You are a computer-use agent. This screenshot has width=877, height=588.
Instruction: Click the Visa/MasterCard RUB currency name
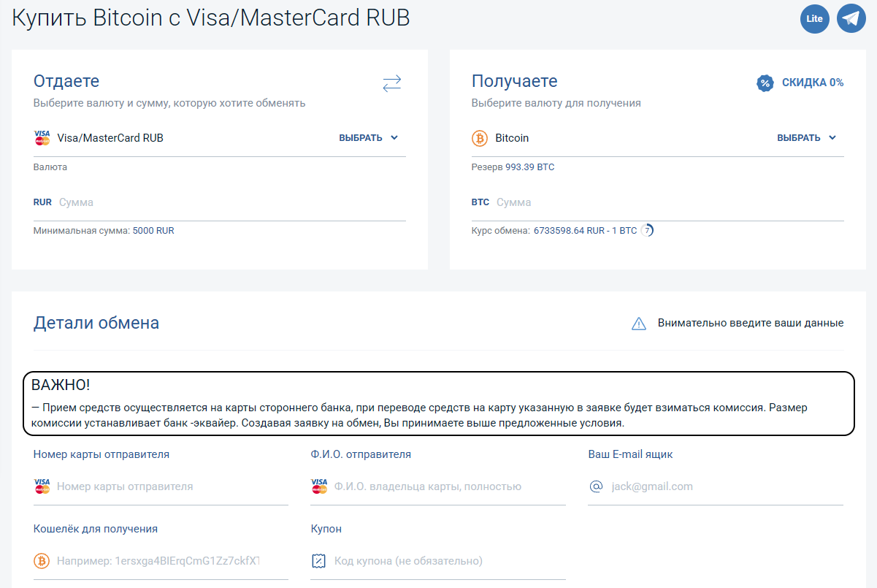pos(110,138)
